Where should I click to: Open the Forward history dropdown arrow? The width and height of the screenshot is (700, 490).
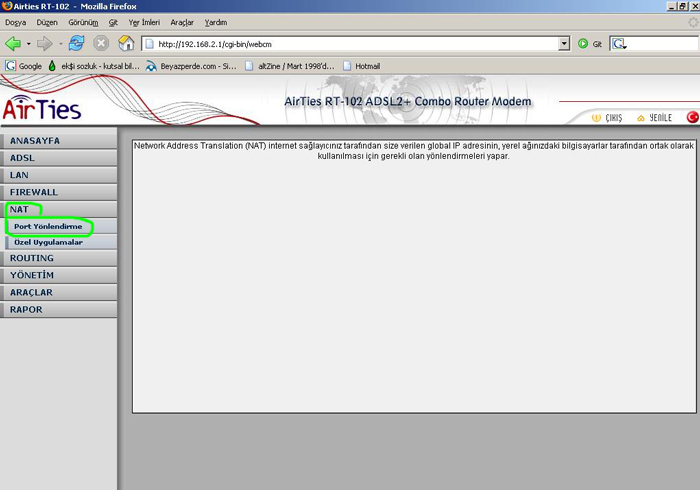(x=61, y=44)
